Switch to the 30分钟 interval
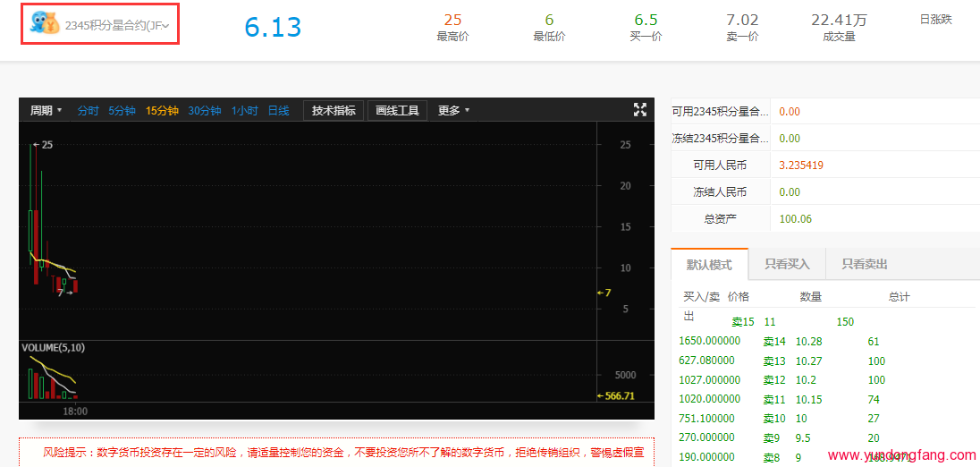 204,111
